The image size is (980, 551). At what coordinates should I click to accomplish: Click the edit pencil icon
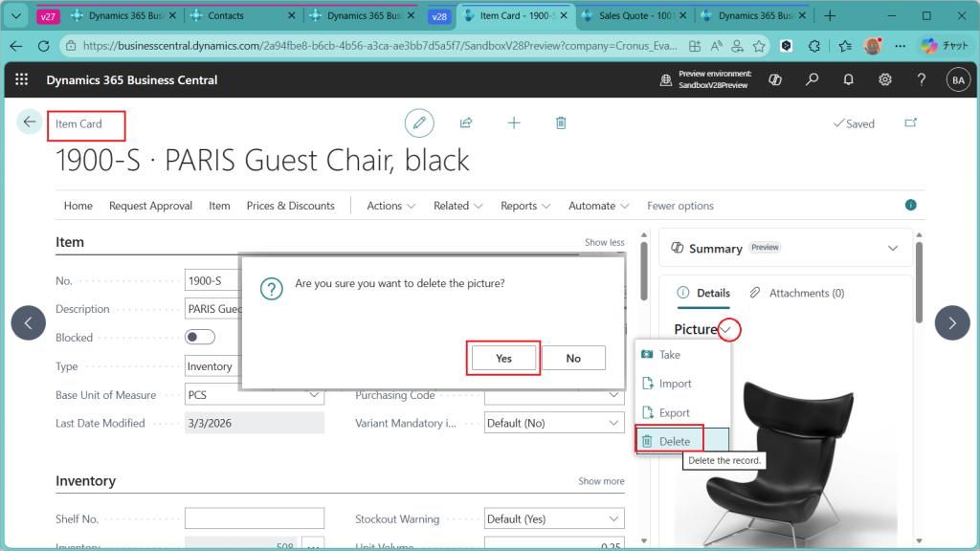pyautogui.click(x=418, y=122)
